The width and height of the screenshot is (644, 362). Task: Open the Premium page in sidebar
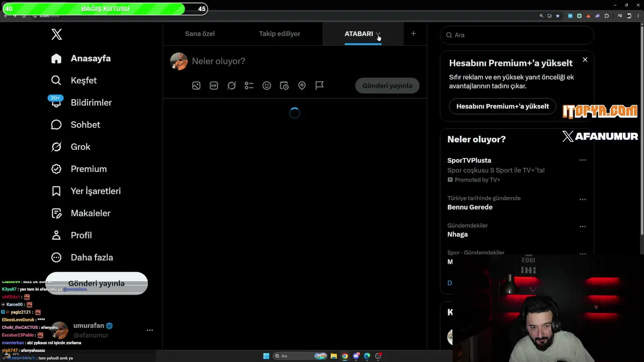pyautogui.click(x=79, y=169)
